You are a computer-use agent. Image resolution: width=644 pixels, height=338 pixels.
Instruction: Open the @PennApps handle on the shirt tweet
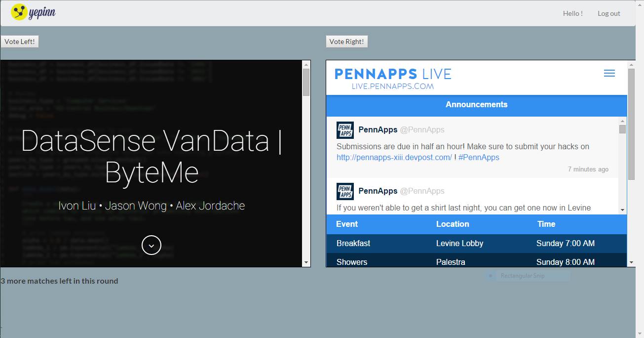click(422, 191)
